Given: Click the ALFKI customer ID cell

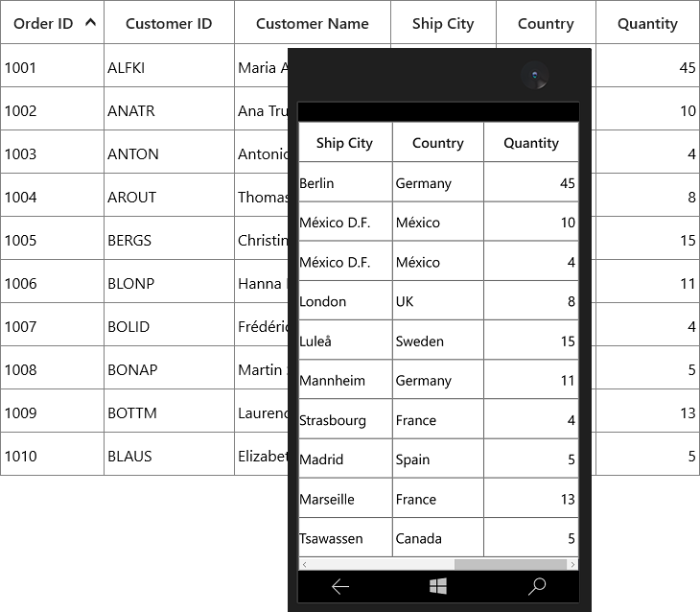Looking at the screenshot, I should [169, 65].
